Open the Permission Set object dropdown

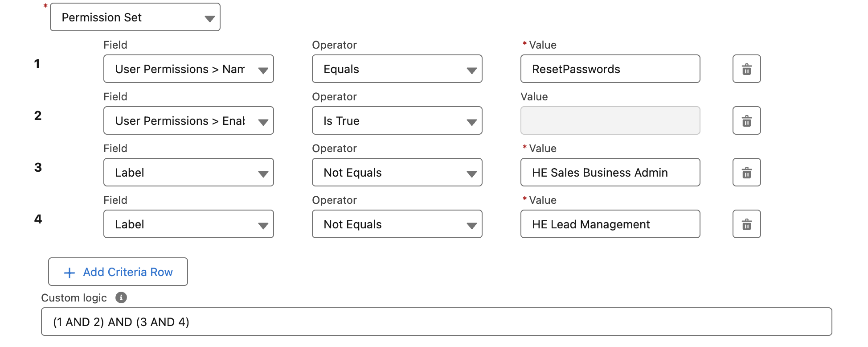pos(135,17)
